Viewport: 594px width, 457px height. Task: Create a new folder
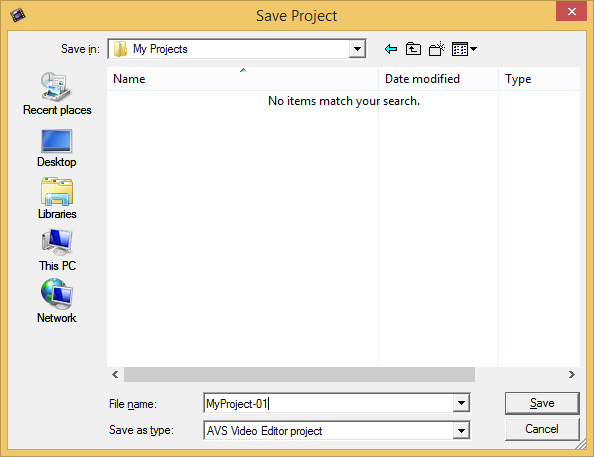pyautogui.click(x=436, y=49)
